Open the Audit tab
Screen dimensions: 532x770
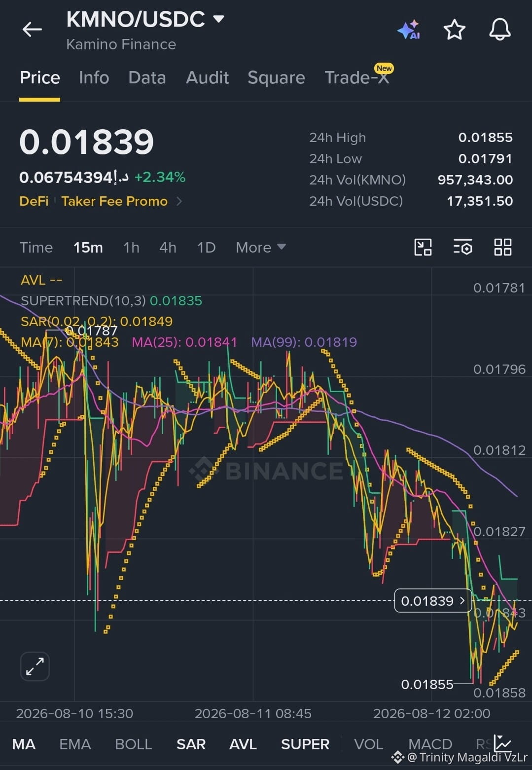(x=207, y=78)
